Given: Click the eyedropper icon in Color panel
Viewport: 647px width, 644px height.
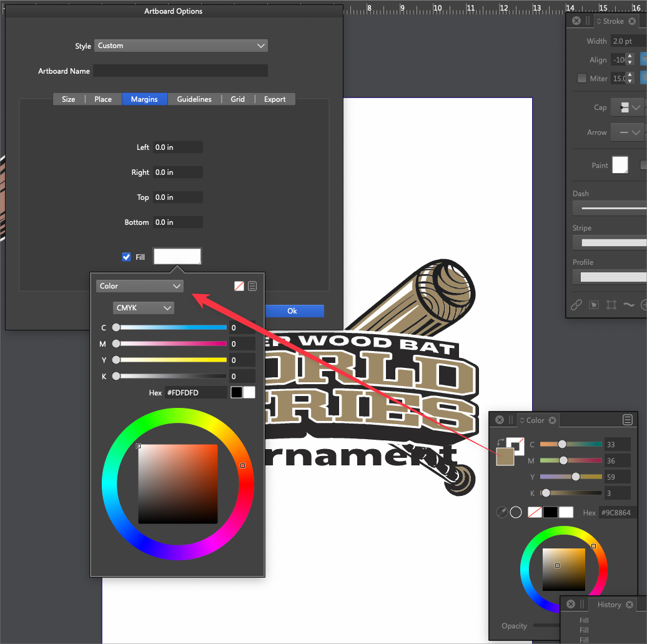Looking at the screenshot, I should click(x=501, y=512).
